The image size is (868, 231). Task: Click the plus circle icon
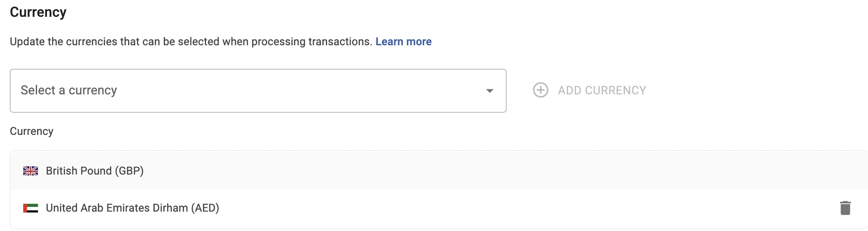540,90
